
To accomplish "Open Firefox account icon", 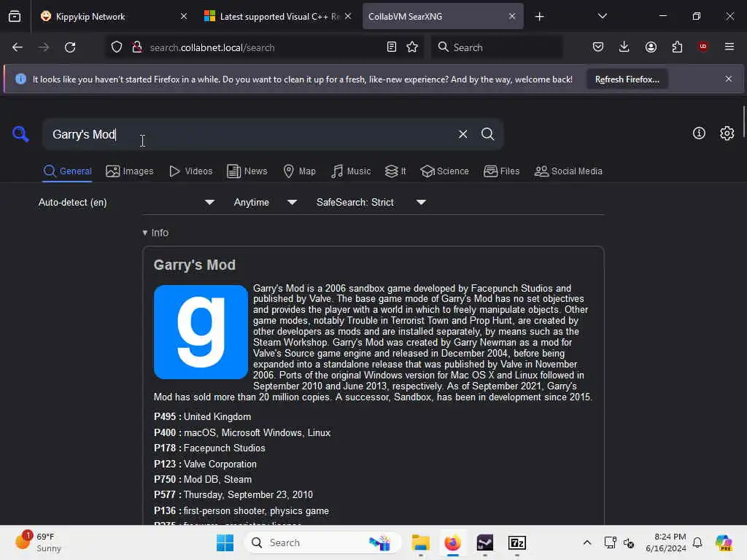I will coord(651,47).
